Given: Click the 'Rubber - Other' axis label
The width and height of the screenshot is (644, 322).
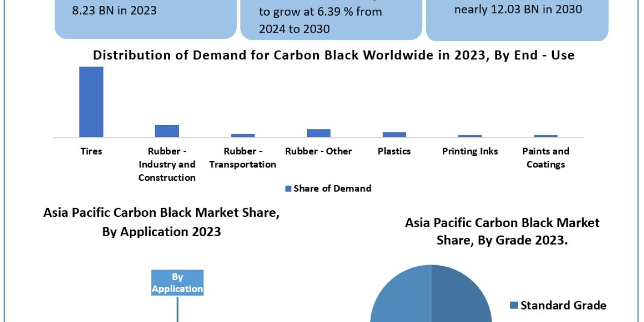Looking at the screenshot, I should point(319,151).
